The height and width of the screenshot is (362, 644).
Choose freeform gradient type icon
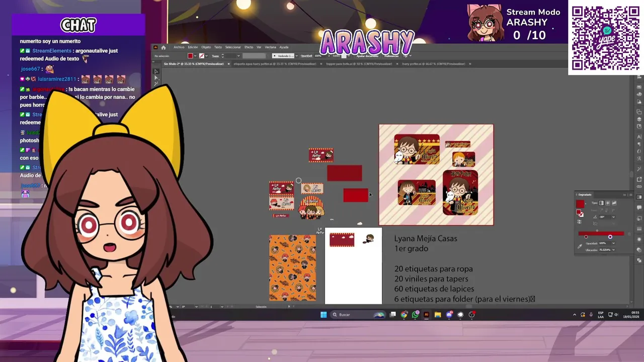coord(614,203)
